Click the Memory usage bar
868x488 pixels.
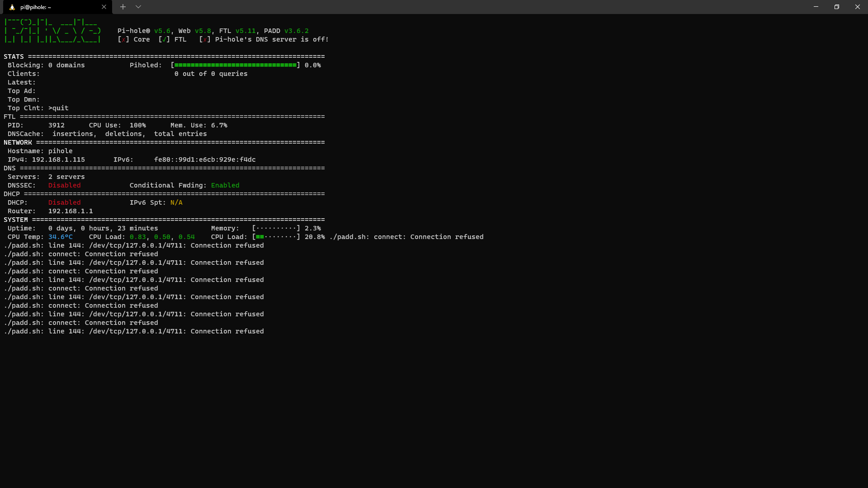[276, 229]
